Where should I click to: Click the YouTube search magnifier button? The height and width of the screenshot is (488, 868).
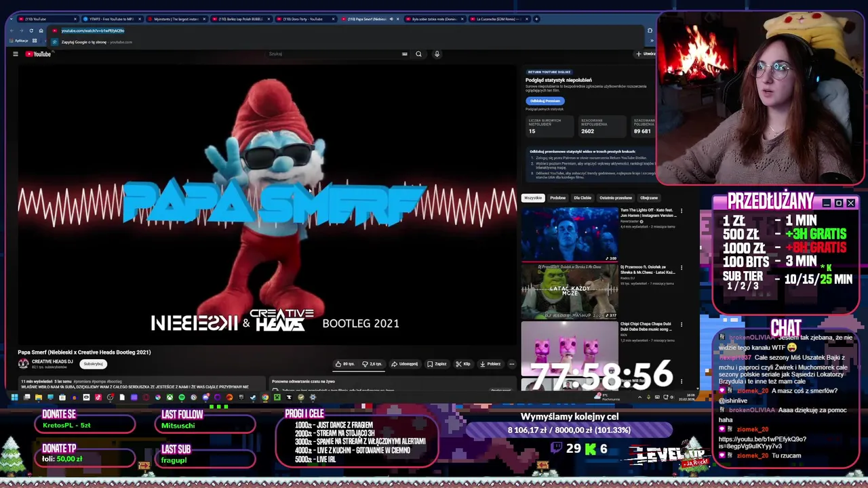pos(418,54)
